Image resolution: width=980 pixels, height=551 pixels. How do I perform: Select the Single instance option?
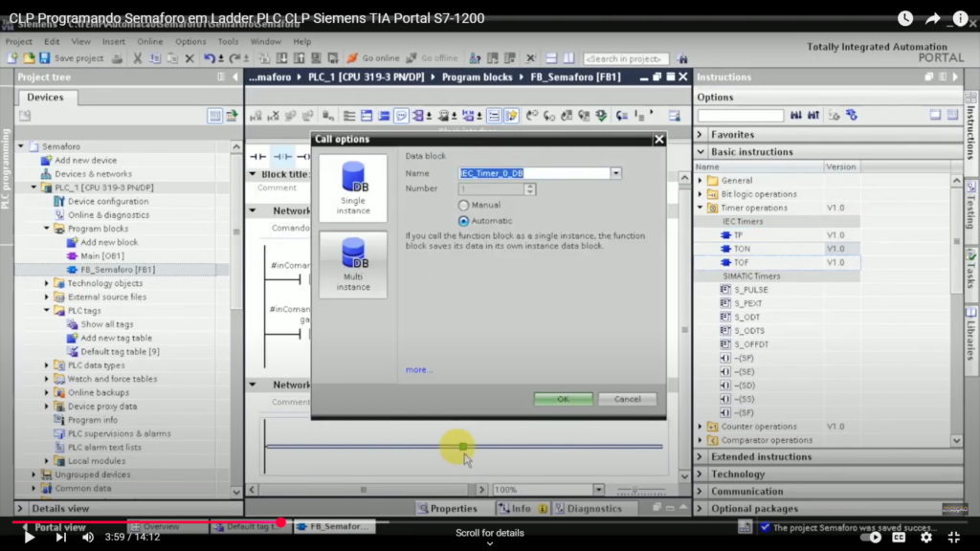click(x=353, y=188)
